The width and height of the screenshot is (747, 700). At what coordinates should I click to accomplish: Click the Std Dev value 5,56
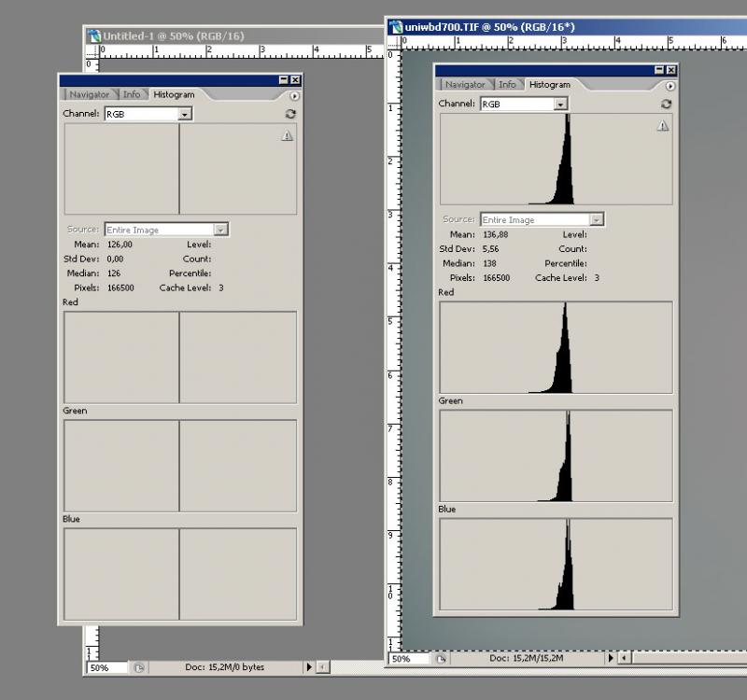click(x=491, y=248)
